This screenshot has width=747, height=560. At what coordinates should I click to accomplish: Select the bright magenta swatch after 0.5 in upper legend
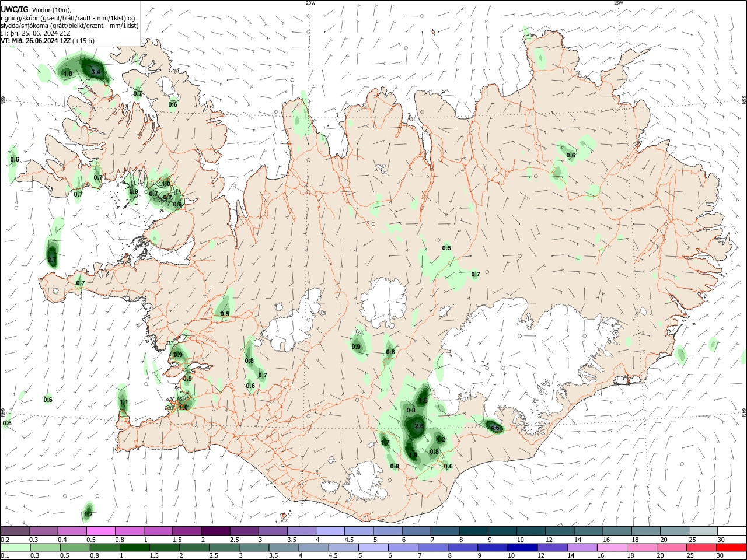(x=101, y=531)
